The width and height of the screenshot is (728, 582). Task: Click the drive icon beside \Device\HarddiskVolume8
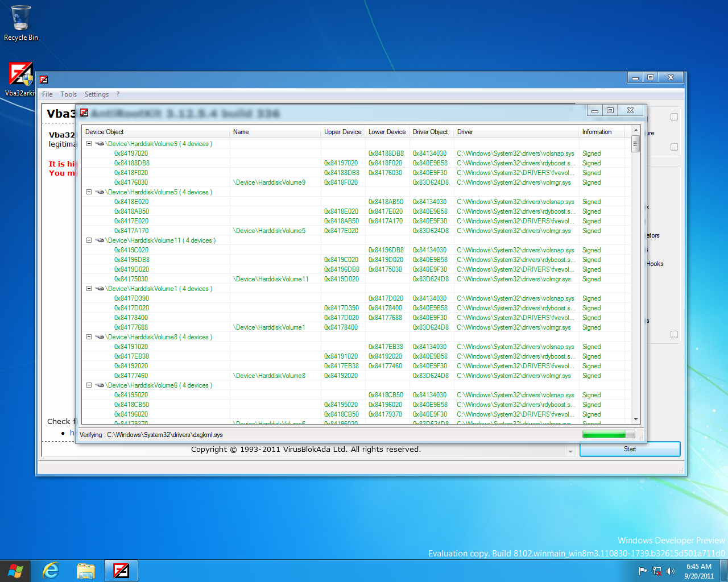(x=100, y=337)
